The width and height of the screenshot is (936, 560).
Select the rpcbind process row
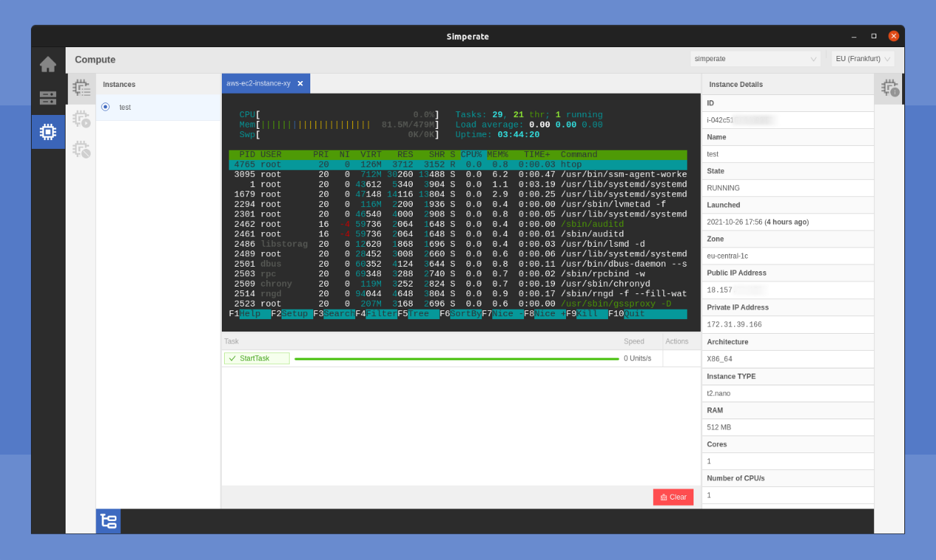click(x=458, y=274)
